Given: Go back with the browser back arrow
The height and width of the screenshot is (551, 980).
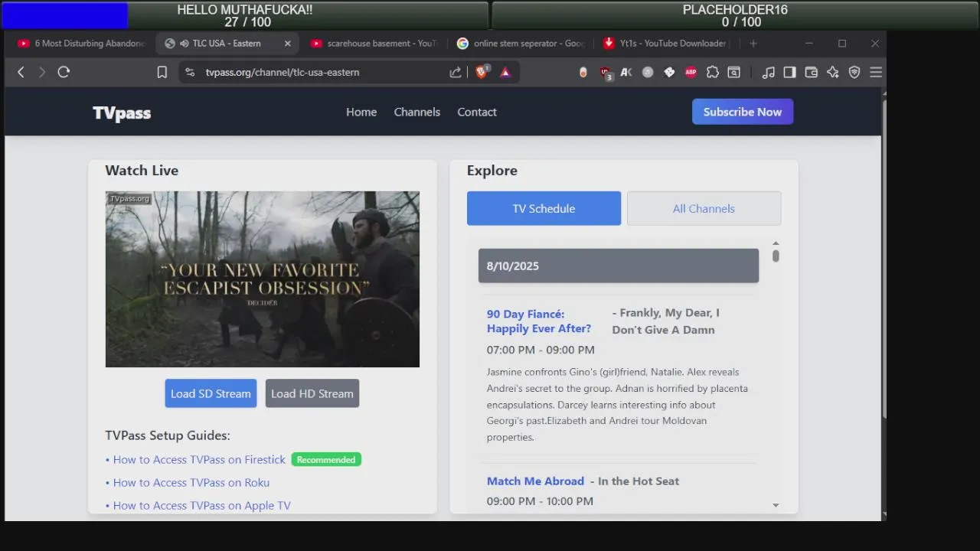Looking at the screenshot, I should coord(21,72).
